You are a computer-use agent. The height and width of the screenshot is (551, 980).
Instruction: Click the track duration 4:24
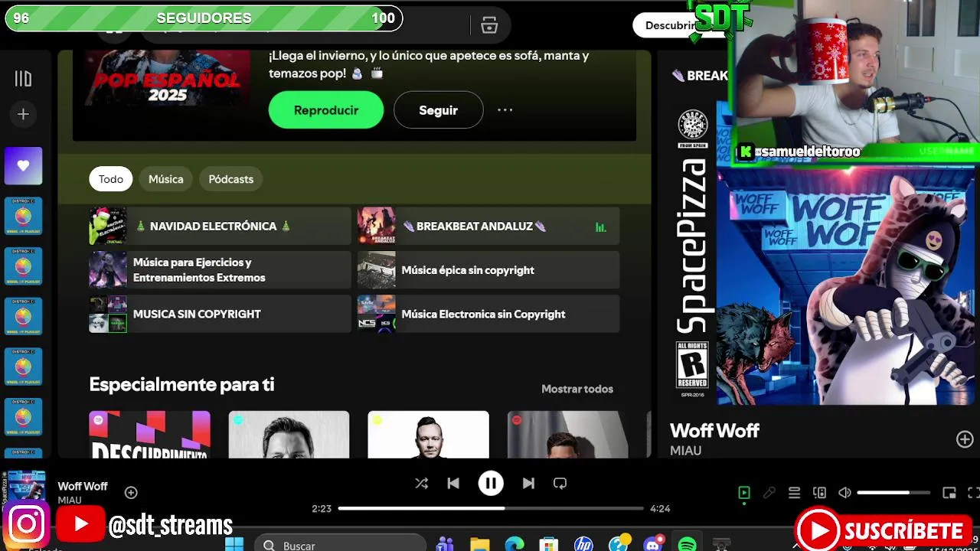tap(660, 508)
